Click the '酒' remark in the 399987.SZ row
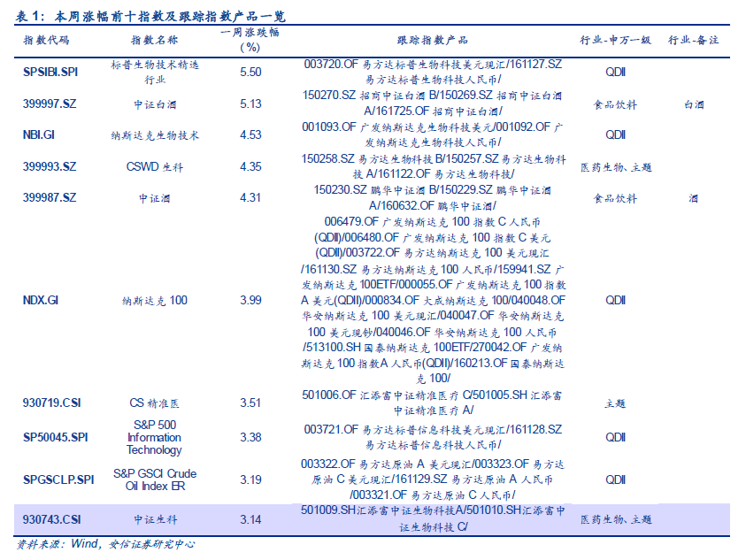This screenshot has height=560, width=746. (x=694, y=198)
